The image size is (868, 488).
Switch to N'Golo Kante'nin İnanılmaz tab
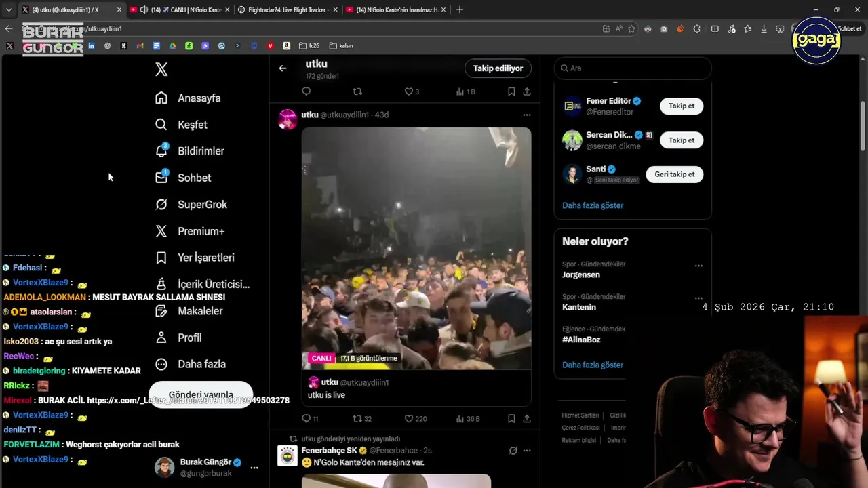click(397, 9)
